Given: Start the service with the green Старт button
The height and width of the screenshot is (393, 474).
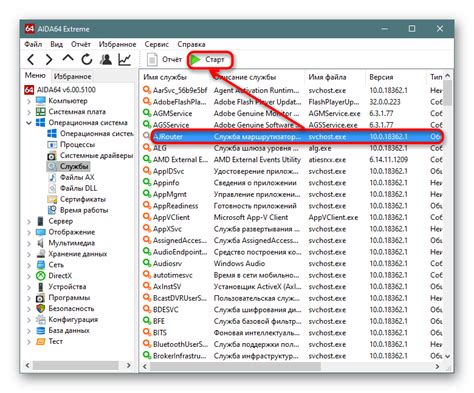Looking at the screenshot, I should pyautogui.click(x=208, y=60).
